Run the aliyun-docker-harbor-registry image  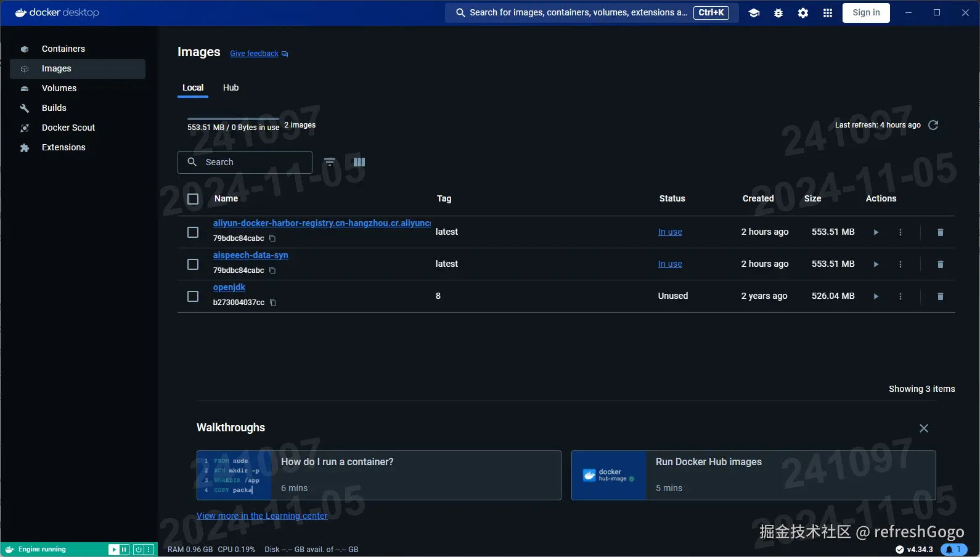[x=876, y=232]
